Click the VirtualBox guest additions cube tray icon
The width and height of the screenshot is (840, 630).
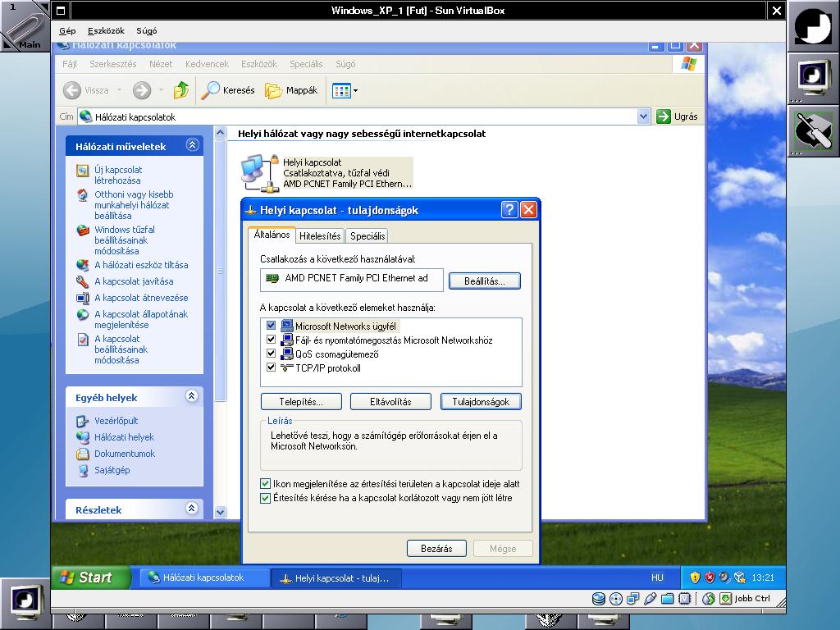point(740,577)
